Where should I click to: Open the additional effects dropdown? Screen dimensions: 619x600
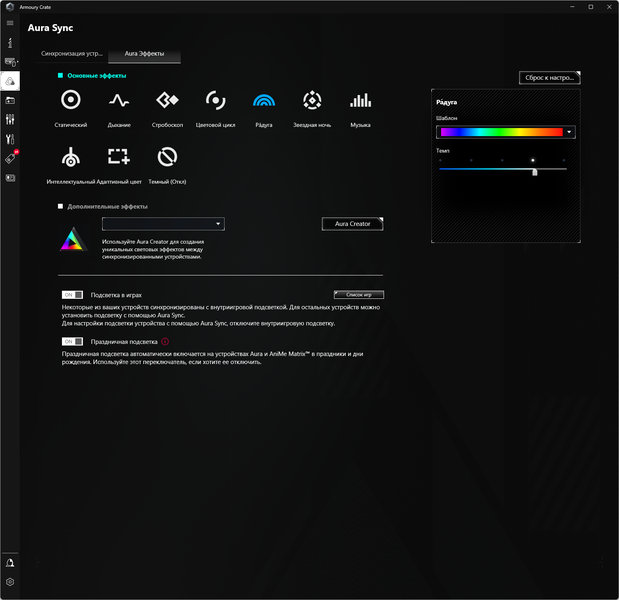163,224
